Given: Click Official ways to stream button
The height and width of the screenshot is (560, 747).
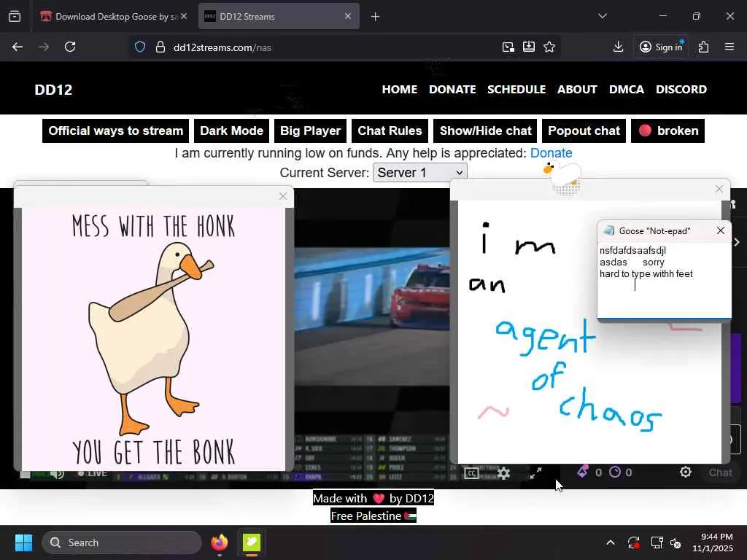Looking at the screenshot, I should pyautogui.click(x=116, y=131).
